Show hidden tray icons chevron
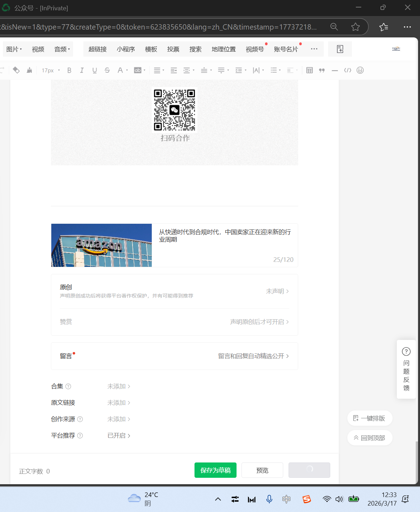Image resolution: width=420 pixels, height=512 pixels. click(x=218, y=499)
